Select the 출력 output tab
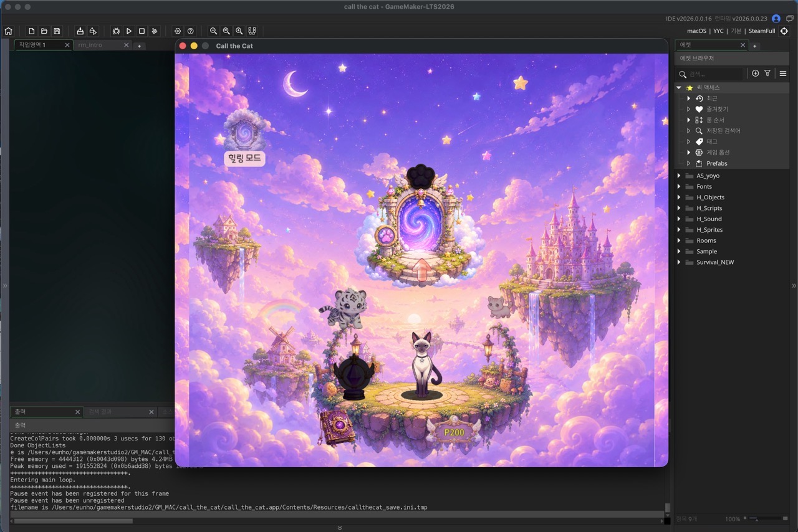798x532 pixels. (x=47, y=412)
